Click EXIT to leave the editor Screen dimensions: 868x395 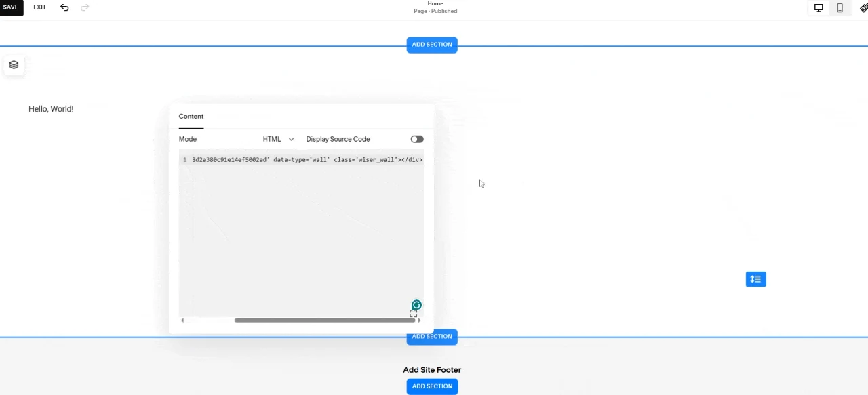(x=40, y=7)
